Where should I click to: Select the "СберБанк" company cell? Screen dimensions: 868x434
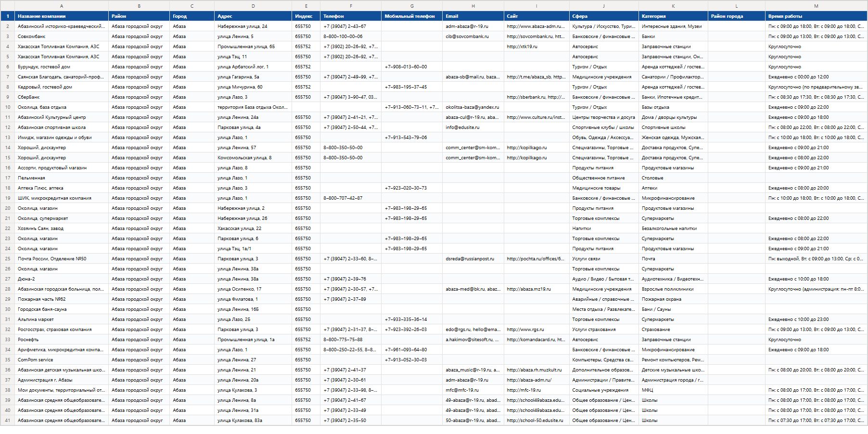[62, 97]
